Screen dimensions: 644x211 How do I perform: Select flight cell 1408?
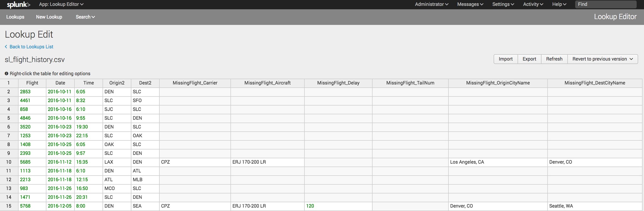coord(32,145)
